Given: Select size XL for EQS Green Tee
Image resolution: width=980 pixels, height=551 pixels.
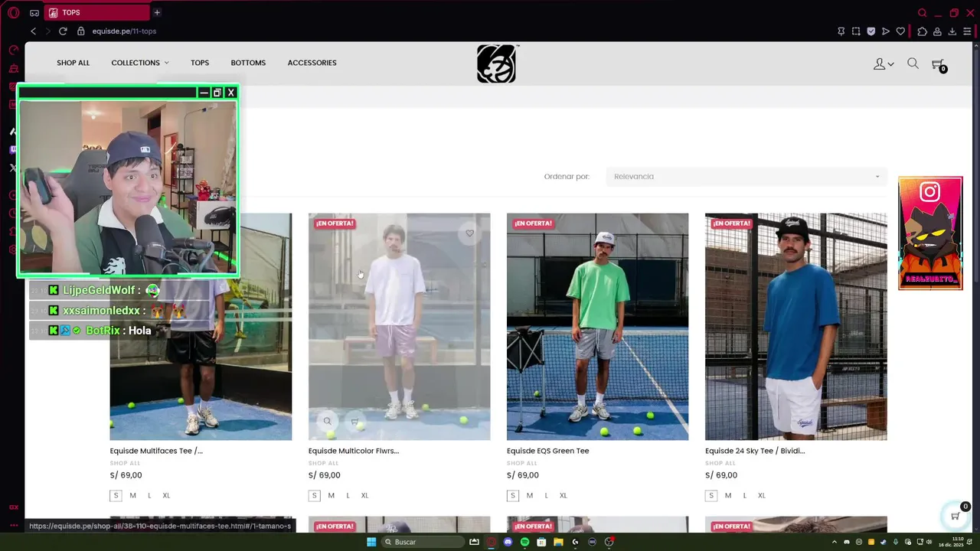Looking at the screenshot, I should pos(563,495).
